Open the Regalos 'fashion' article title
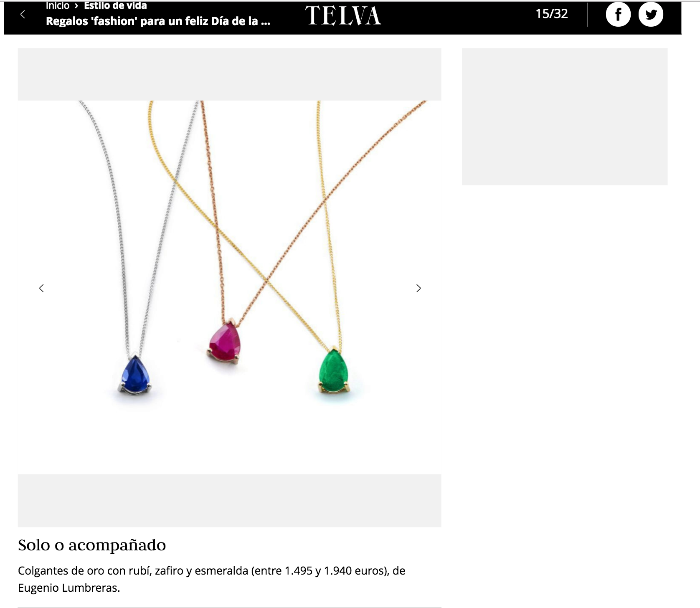This screenshot has height=608, width=700. point(158,21)
